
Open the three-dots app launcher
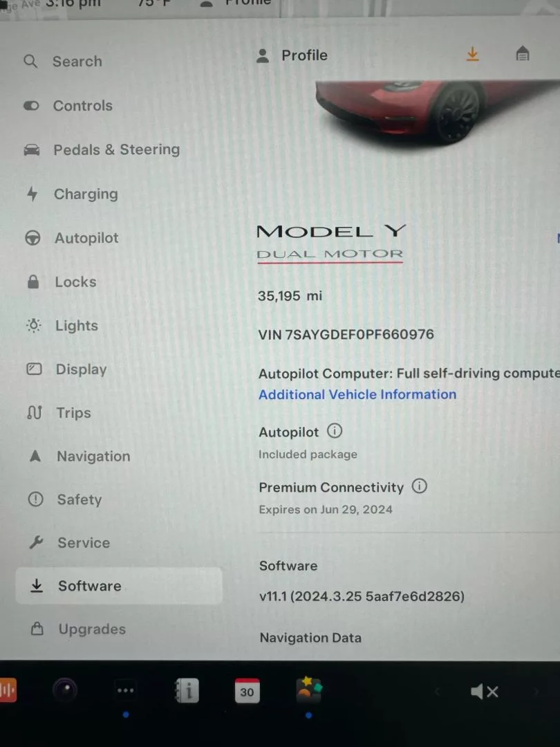[x=125, y=690]
